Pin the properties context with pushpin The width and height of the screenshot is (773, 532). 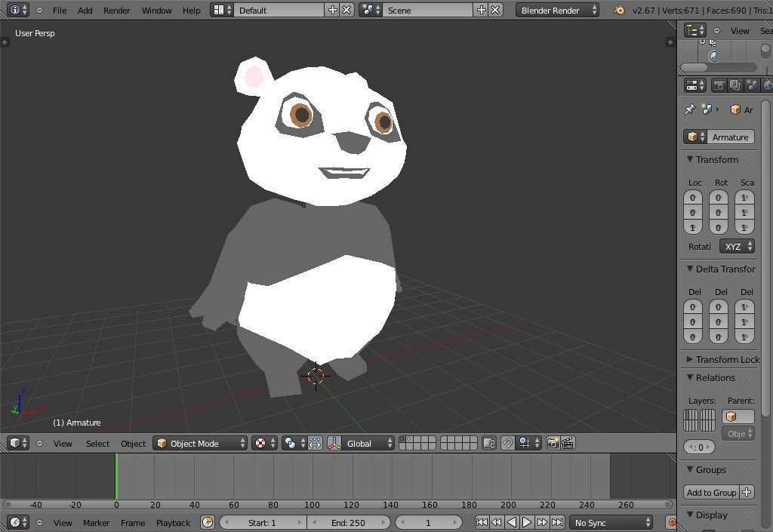pos(690,109)
